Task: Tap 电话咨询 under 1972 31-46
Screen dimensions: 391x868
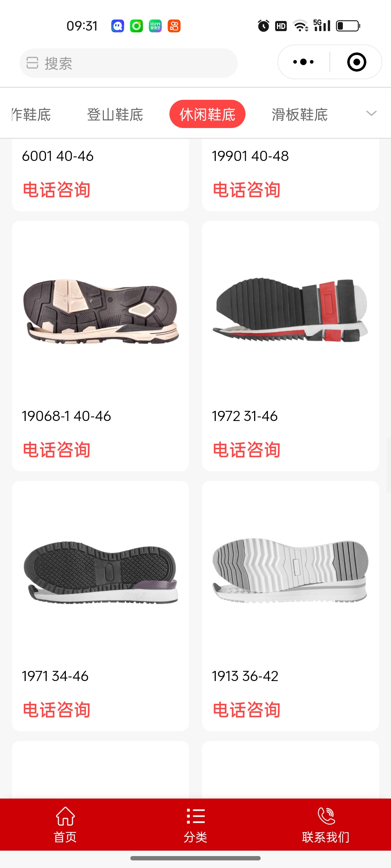Action: 247,450
